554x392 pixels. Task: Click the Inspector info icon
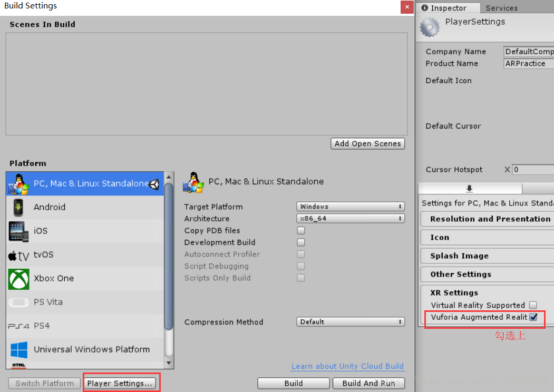pyautogui.click(x=425, y=8)
